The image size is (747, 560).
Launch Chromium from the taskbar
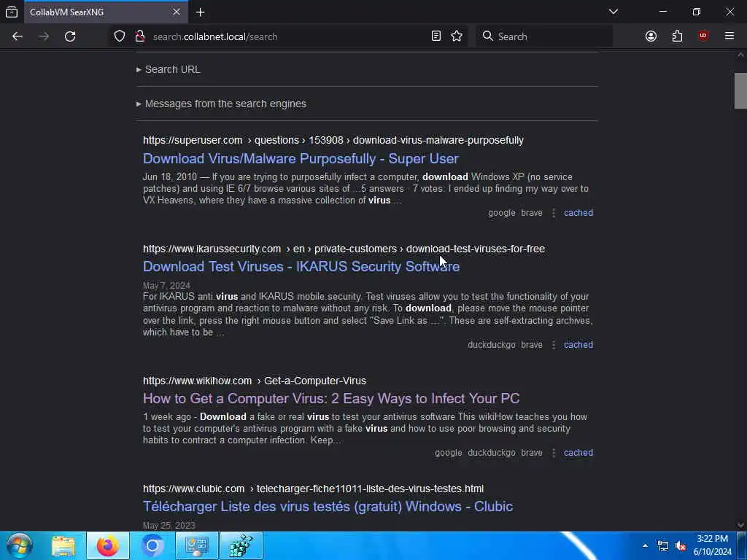(x=152, y=546)
